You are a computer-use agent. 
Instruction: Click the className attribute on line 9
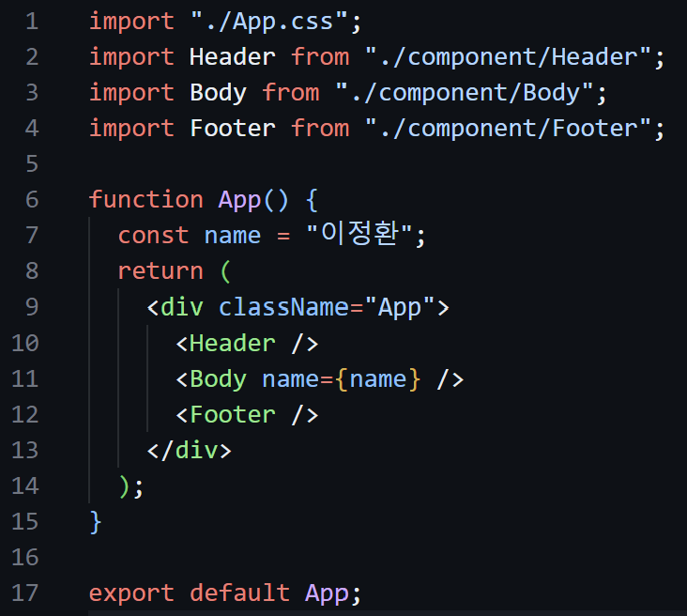(x=283, y=307)
